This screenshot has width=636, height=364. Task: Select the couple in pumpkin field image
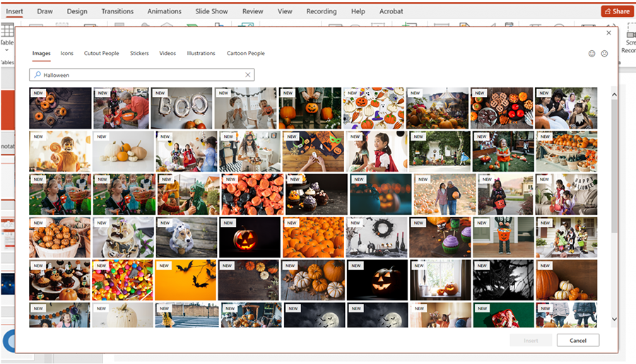444,194
